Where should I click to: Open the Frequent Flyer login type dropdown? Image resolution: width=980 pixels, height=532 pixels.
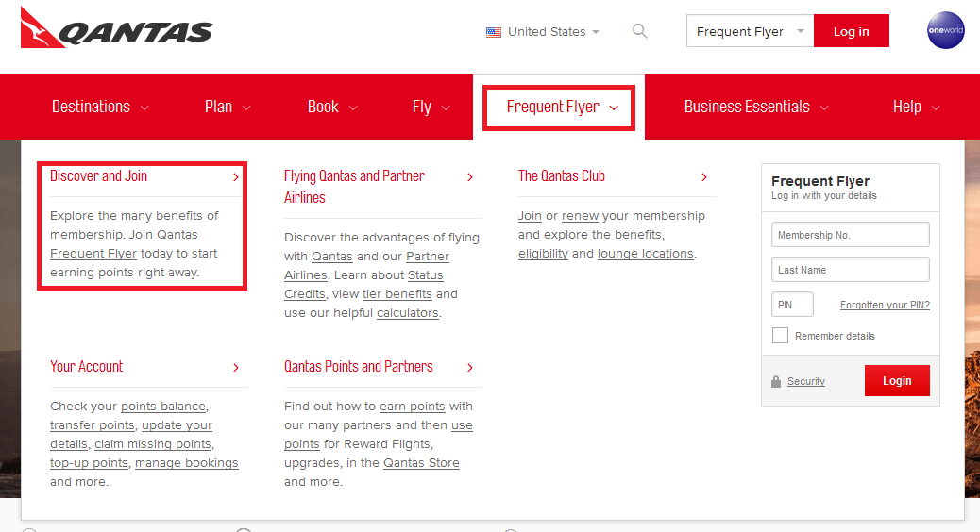750,31
